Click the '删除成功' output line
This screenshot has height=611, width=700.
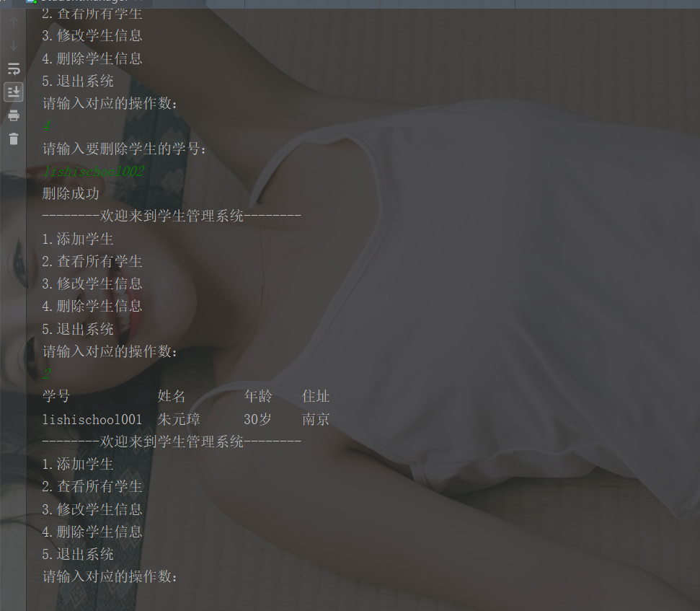point(71,194)
